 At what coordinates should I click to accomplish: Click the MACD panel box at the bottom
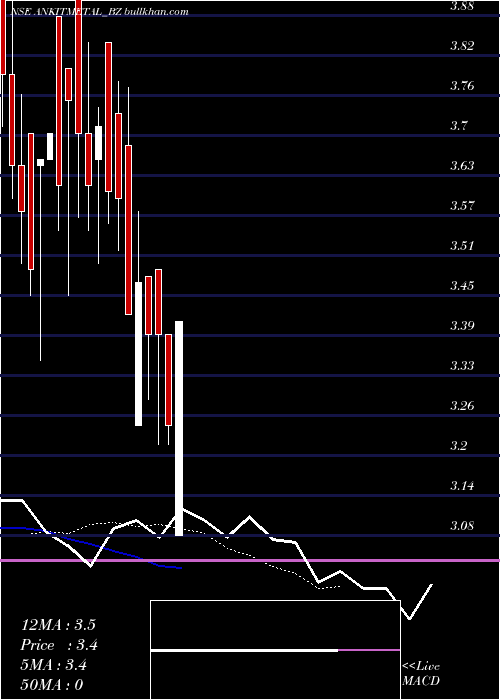point(275,650)
